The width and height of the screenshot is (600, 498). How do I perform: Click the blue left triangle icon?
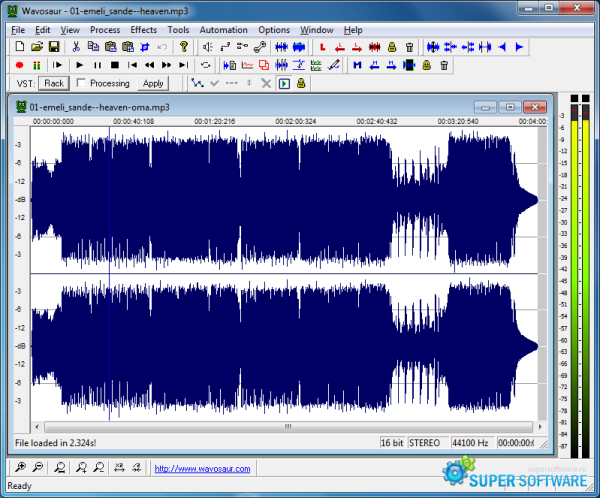(502, 47)
